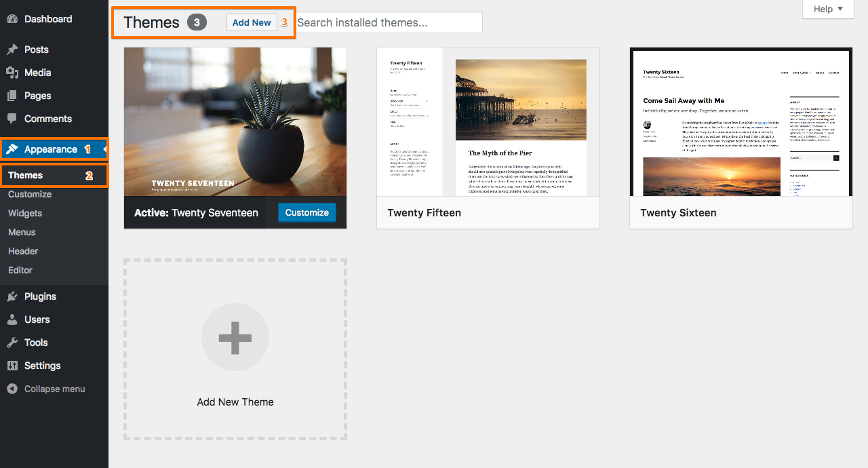
Task: Select the Appearance menu item
Action: [x=54, y=149]
